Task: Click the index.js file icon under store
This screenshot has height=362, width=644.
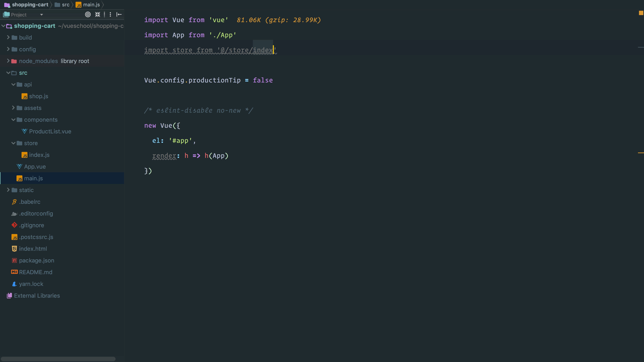Action: coord(24,155)
